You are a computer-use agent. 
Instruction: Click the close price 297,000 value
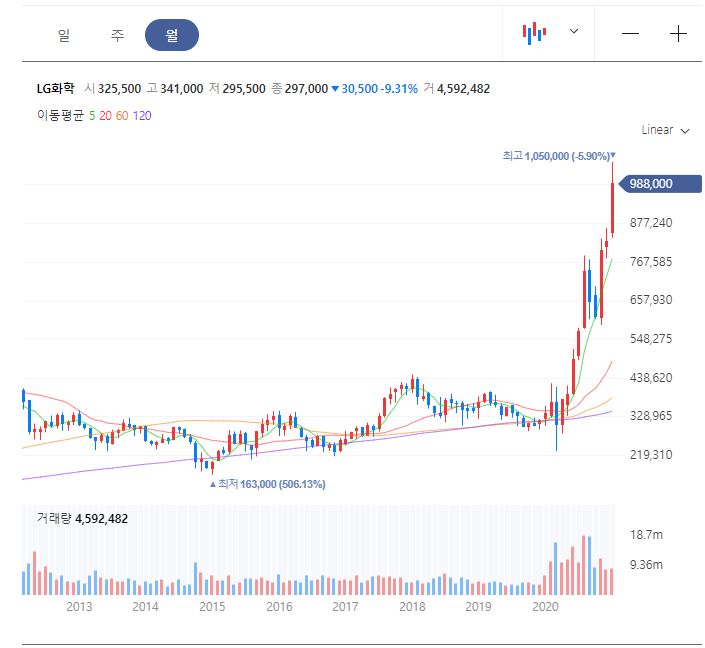306,89
